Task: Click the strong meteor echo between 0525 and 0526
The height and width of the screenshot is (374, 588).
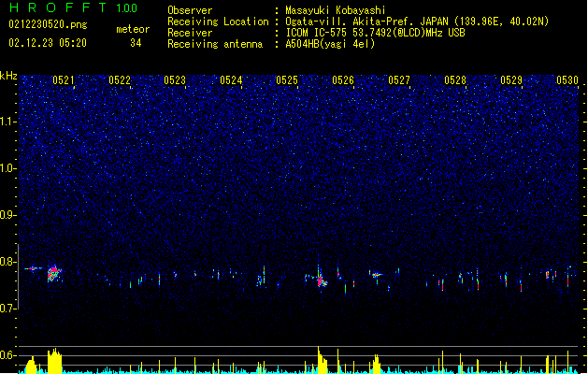Action: [321, 279]
